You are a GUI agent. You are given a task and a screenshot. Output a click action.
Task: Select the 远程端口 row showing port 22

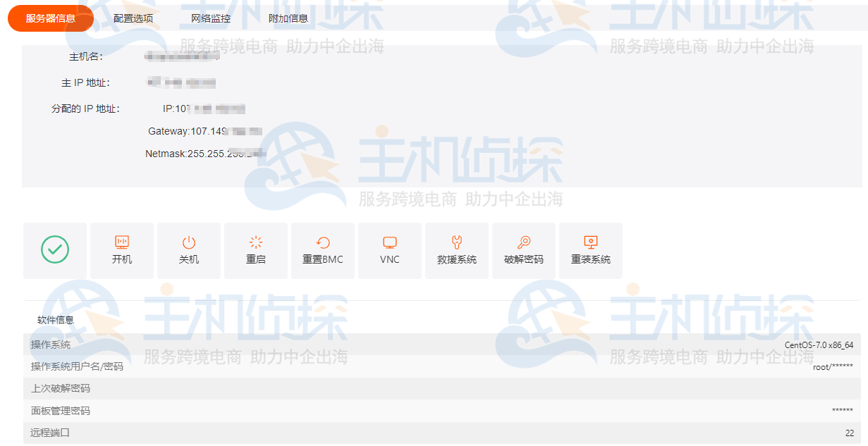point(434,432)
